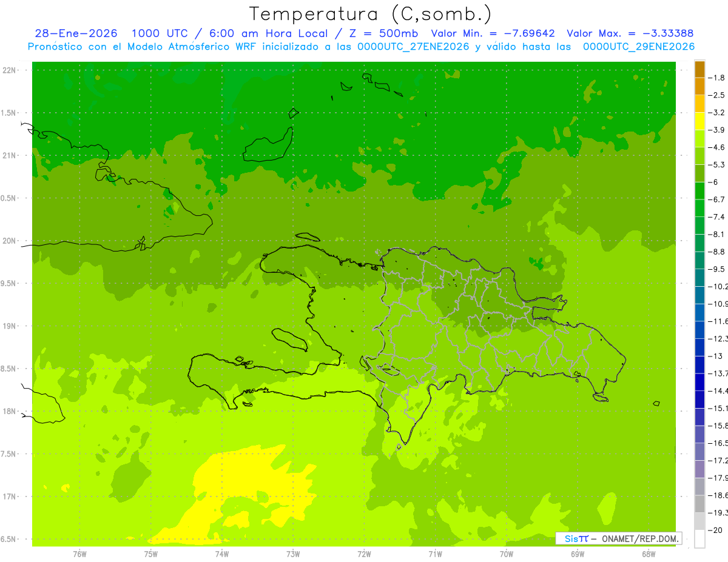Click initialization time '0000UTC_27ENE2026'
This screenshot has width=728, height=562.
413,47
